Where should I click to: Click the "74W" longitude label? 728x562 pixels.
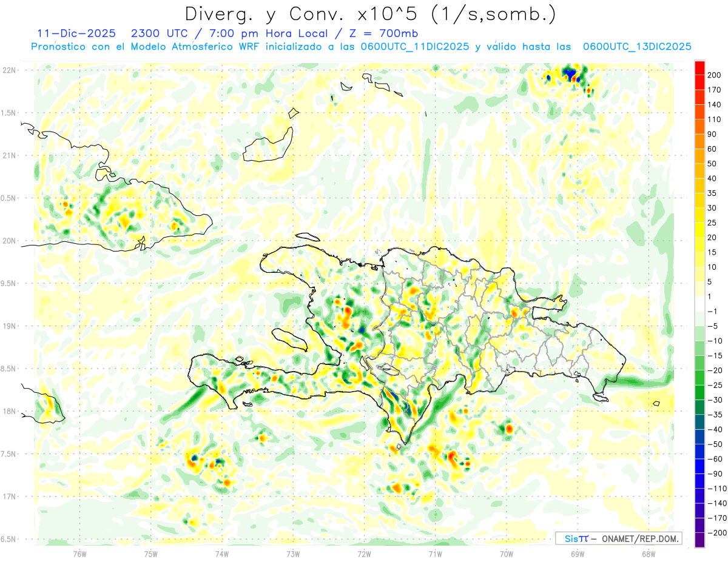point(222,554)
